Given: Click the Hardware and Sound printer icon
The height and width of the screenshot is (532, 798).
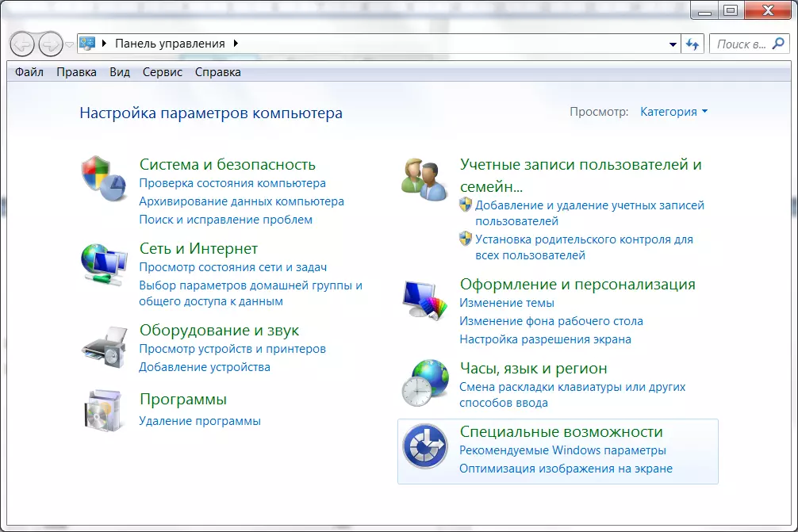Looking at the screenshot, I should pyautogui.click(x=104, y=346).
